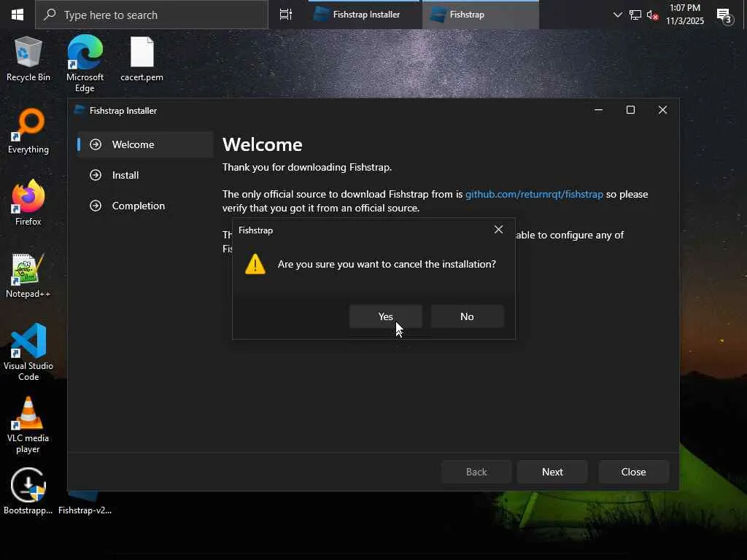
Task: Expand hidden system tray icons chevron
Action: click(617, 15)
